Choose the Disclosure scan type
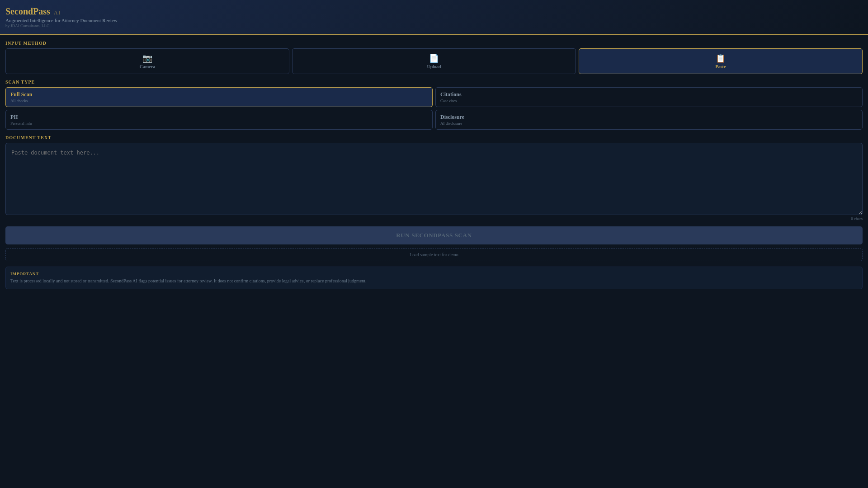Screen dimensions: 868x488 649,120
